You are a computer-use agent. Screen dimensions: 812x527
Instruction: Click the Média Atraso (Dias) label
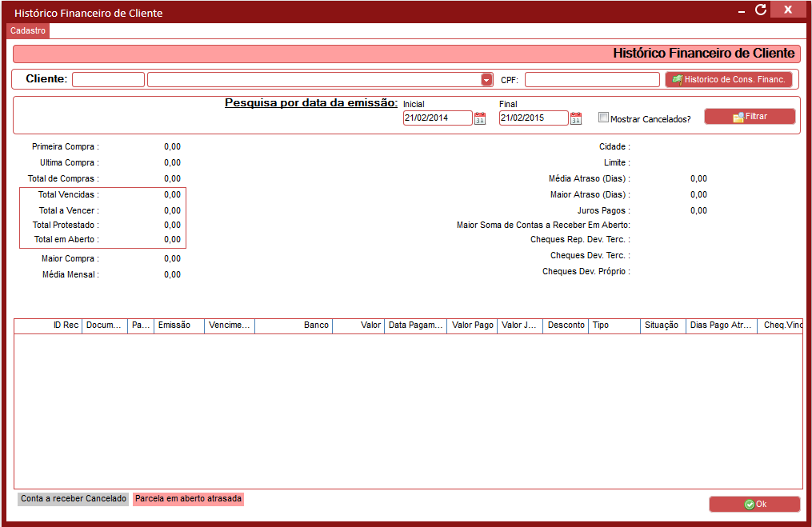590,178
